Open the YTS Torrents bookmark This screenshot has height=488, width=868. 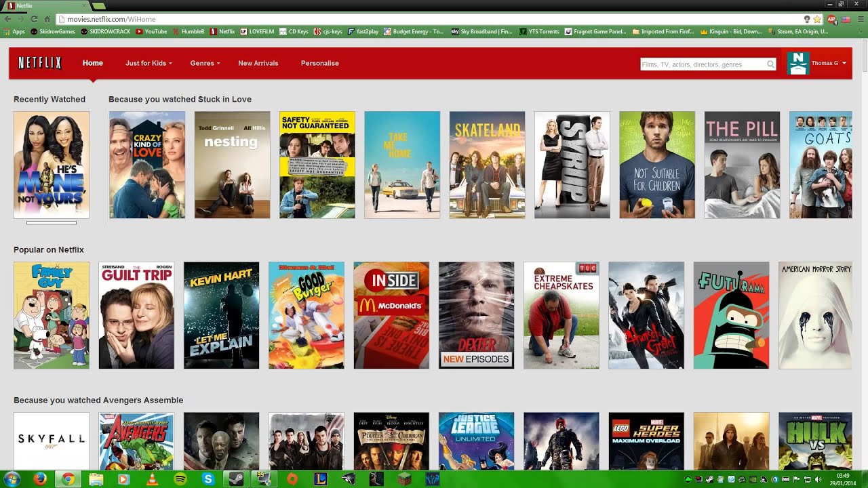[x=539, y=31]
